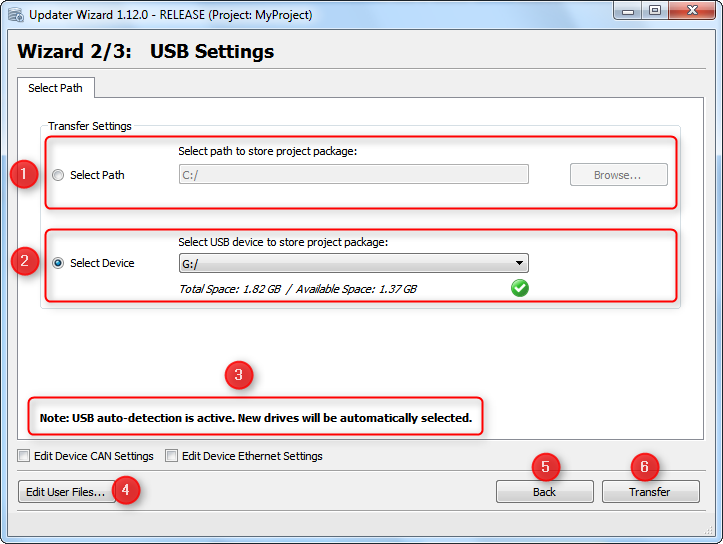The image size is (723, 544).
Task: Maximize the Updater Wizard window
Action: (x=655, y=11)
